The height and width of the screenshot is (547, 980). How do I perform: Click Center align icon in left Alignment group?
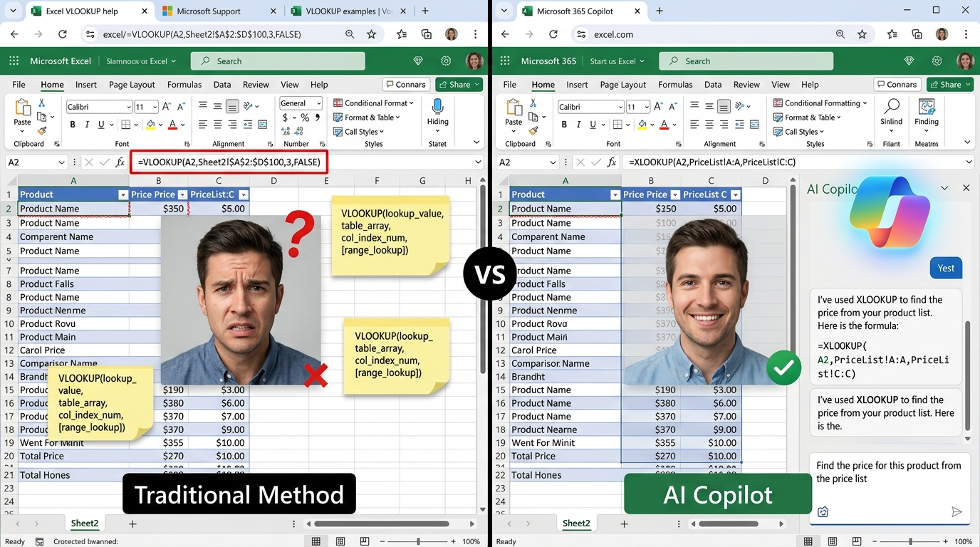pos(218,125)
